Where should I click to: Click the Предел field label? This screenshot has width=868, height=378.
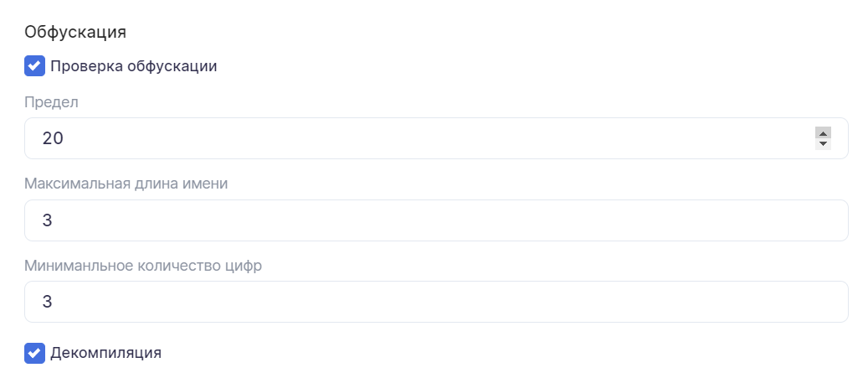coord(51,102)
